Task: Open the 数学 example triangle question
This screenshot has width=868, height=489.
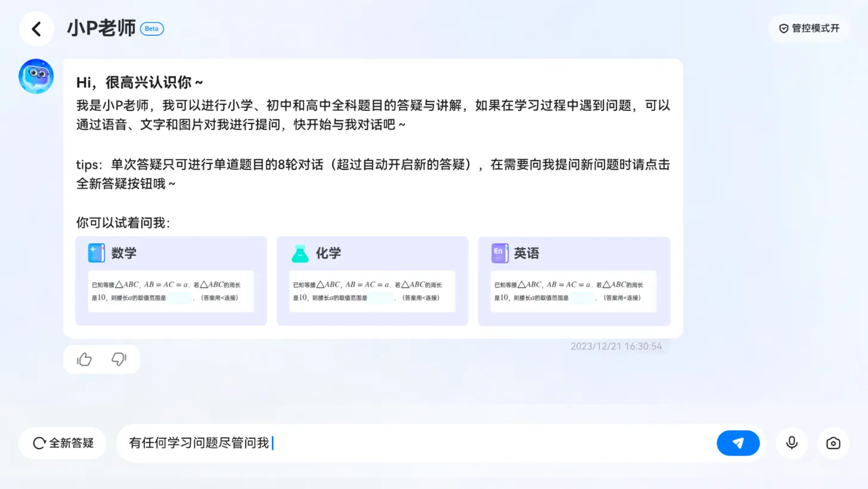Action: [x=171, y=290]
